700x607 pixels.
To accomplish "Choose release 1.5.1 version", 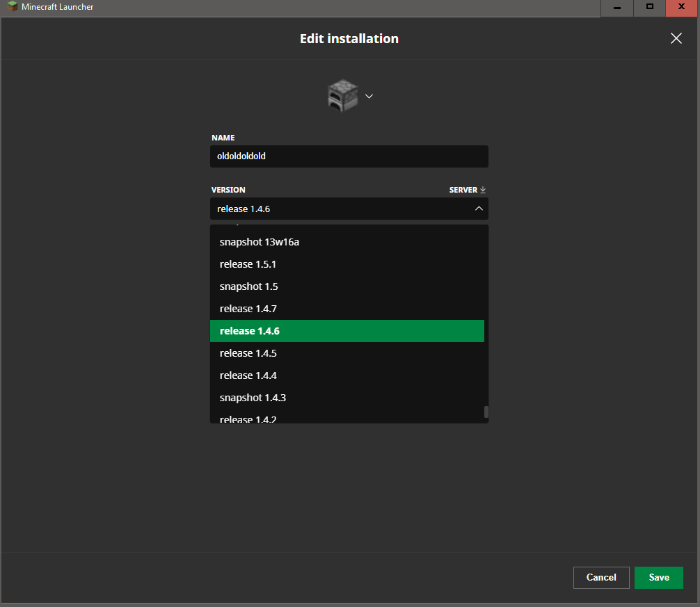I will [347, 264].
